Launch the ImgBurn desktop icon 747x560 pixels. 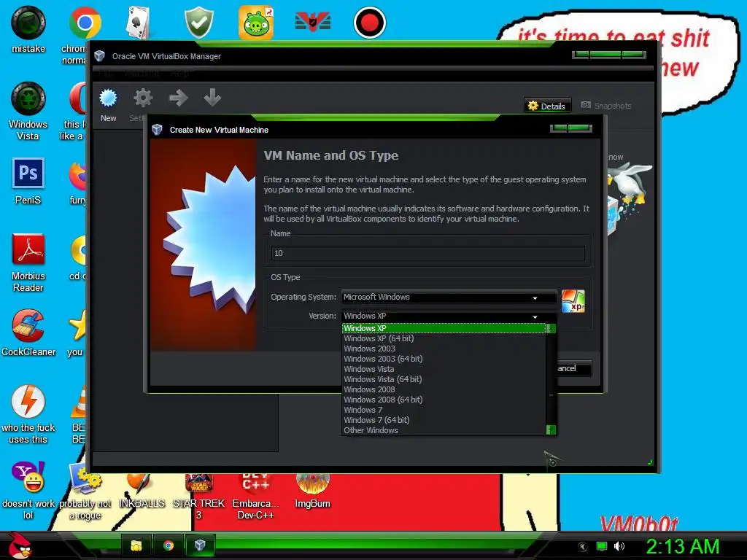[312, 483]
